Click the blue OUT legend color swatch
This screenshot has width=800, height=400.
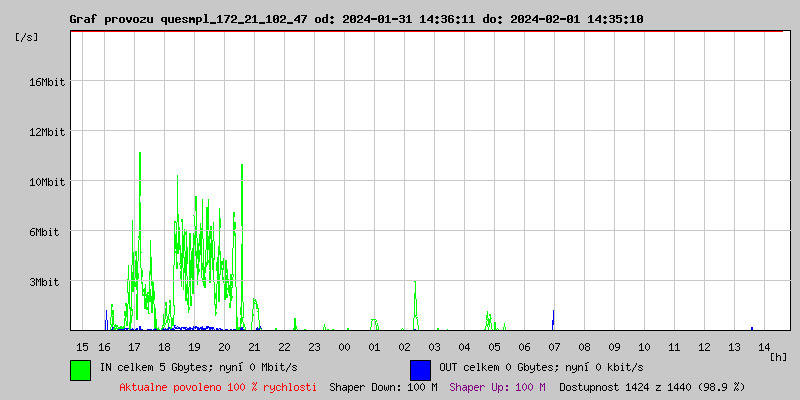point(420,369)
